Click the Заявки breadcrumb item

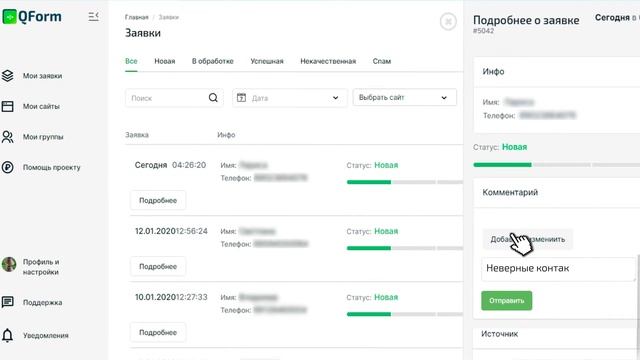click(169, 17)
